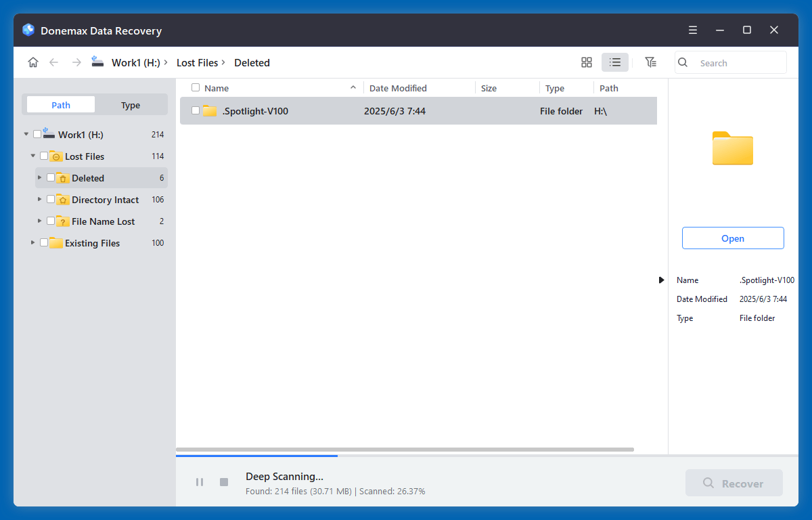The width and height of the screenshot is (812, 520).
Task: Click the Recover button
Action: click(x=734, y=482)
